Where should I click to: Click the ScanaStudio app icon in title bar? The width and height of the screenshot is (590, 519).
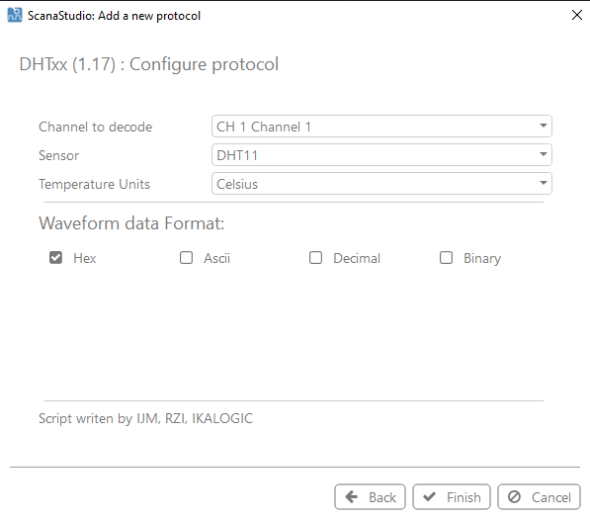(x=15, y=15)
